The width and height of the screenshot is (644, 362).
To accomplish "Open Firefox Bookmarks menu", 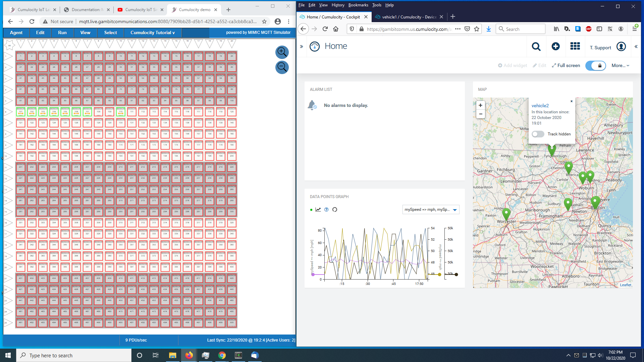I will point(358,5).
